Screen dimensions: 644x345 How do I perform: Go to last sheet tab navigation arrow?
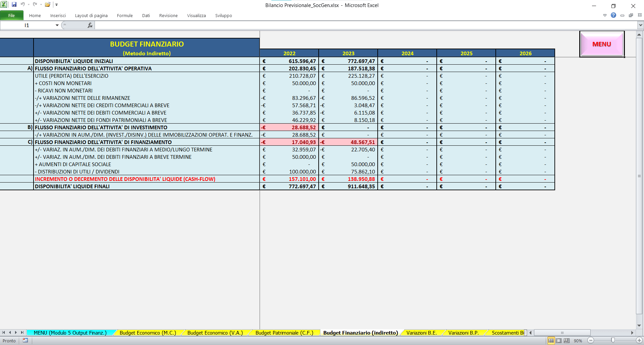(22, 333)
